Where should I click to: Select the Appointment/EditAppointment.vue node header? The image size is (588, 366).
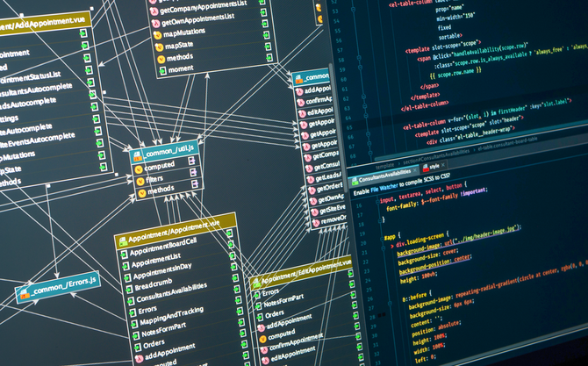coord(301,273)
